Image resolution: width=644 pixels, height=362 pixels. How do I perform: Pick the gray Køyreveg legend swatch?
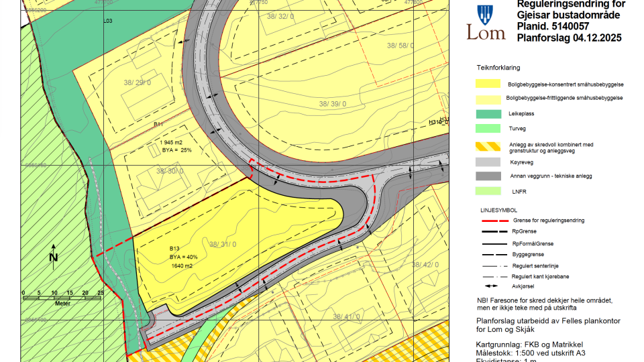(488, 162)
